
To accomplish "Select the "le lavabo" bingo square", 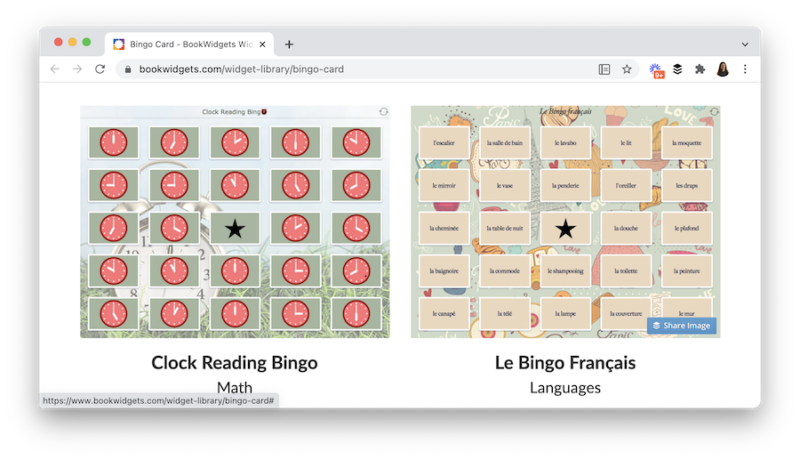I will 565,143.
